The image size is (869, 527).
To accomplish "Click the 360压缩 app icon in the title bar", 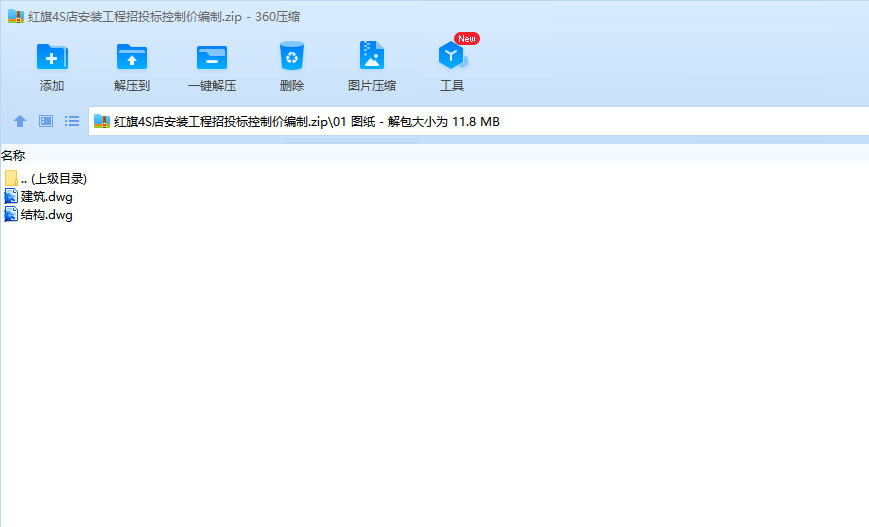I will (16, 16).
